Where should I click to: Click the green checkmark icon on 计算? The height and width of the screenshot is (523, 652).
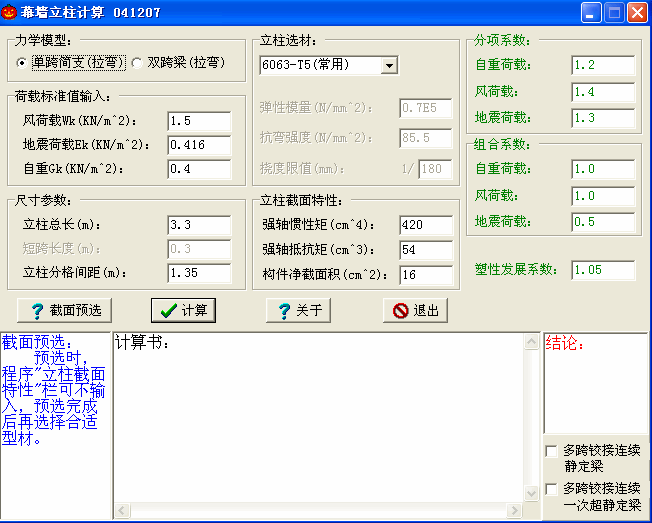pos(168,311)
